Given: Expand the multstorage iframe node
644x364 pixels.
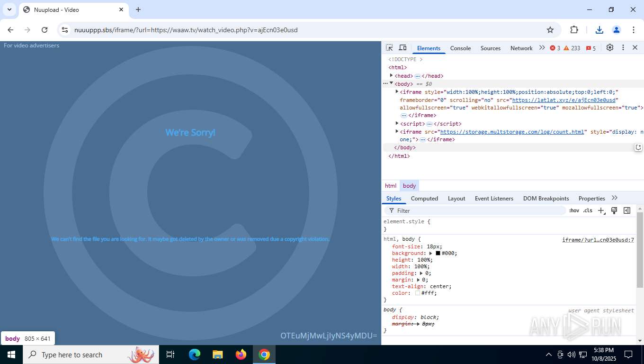Looking at the screenshot, I should [x=397, y=131].
